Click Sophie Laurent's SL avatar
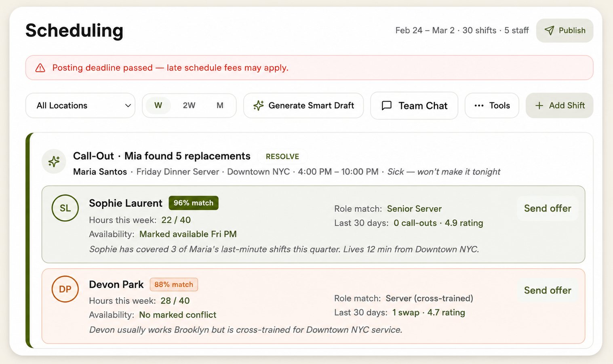 click(65, 208)
